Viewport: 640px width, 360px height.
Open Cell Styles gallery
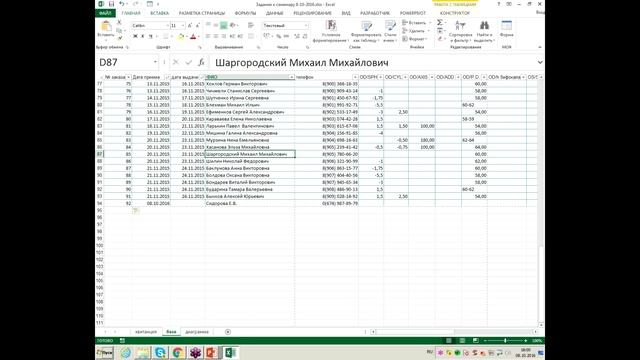pos(390,31)
